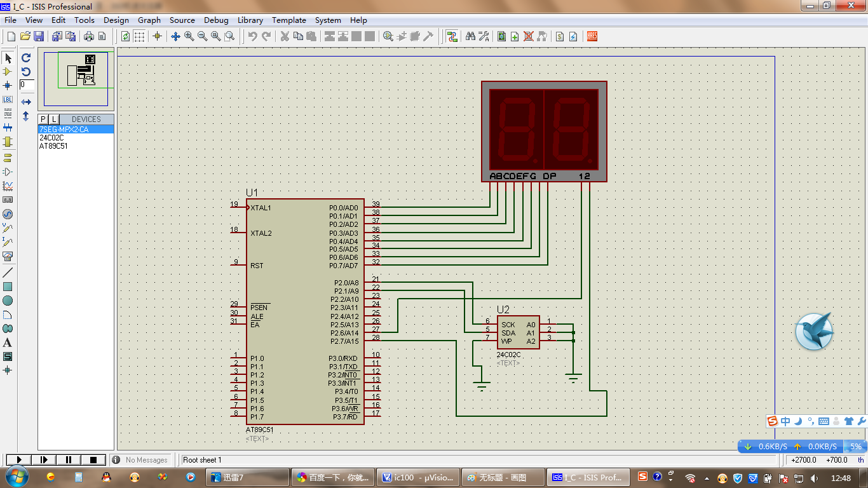Choose the Wire Label (LBL) mode tool

(x=8, y=99)
